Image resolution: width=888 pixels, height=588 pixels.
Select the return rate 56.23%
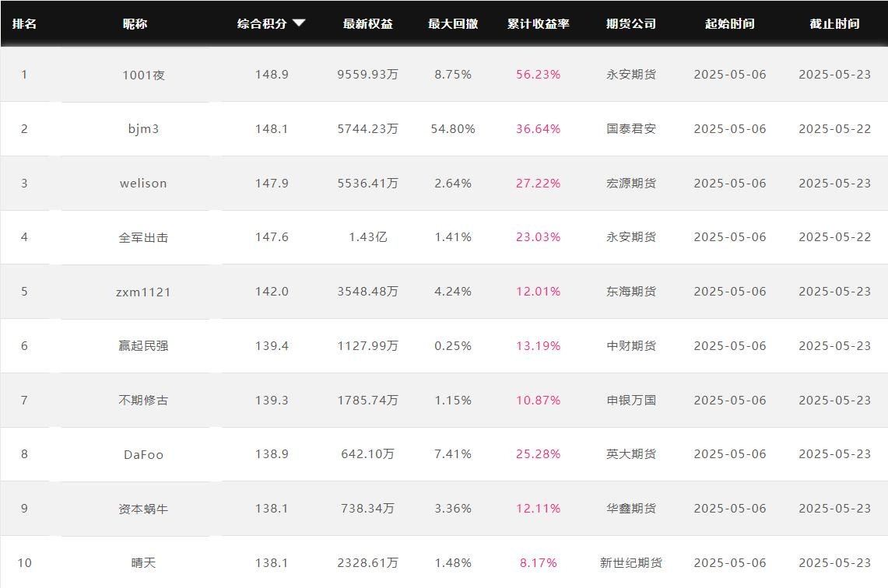[538, 74]
